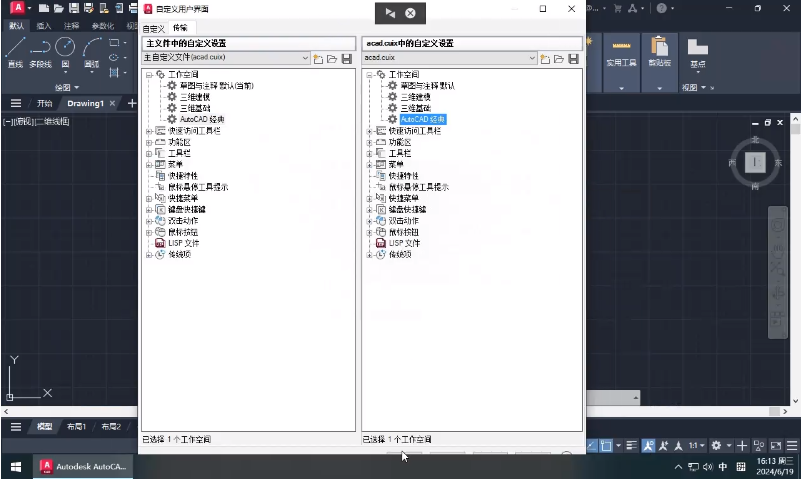Click the Ellipse tool icon in the draw panel
The image size is (801, 479).
coord(114,57)
